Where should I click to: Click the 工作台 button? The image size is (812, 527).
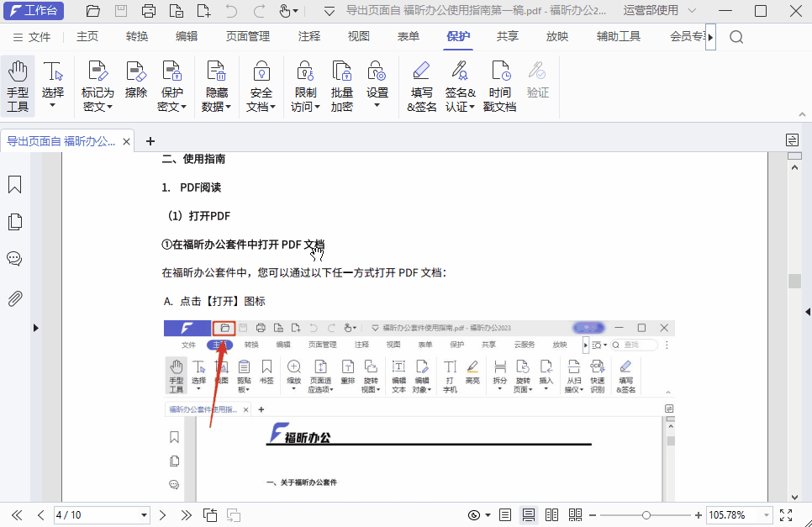pos(34,11)
